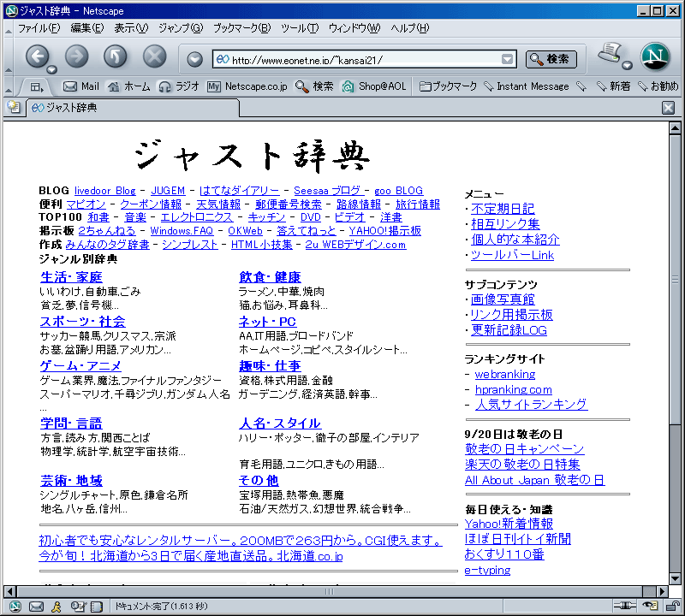Open the ファイル(F) menu
The image size is (685, 616).
point(39,28)
